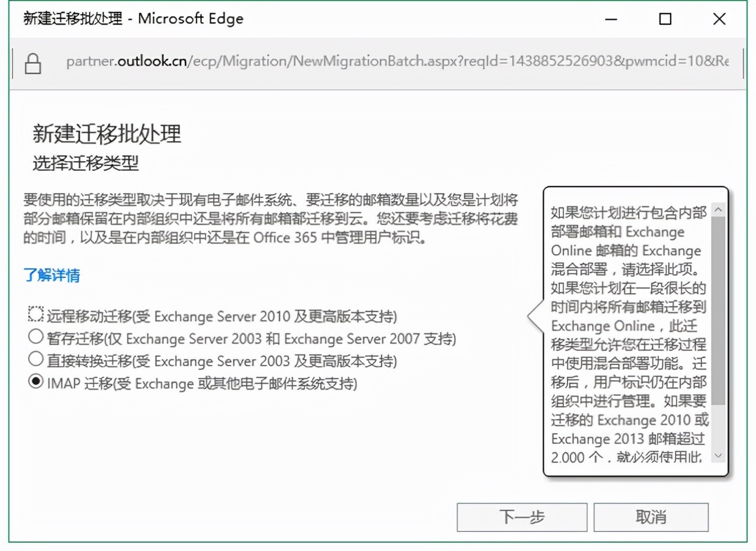The image size is (756, 551).
Task: Choose the 暂存迁移 migration type
Action: click(x=36, y=337)
